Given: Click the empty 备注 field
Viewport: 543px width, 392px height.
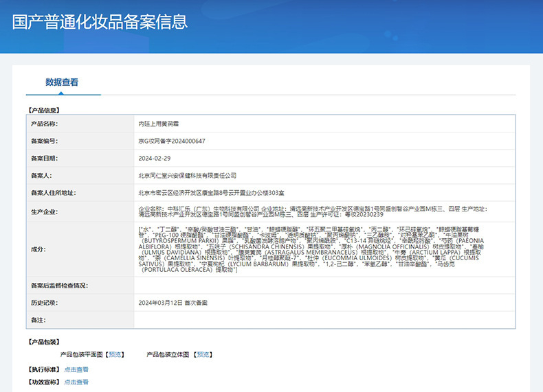Looking at the screenshot, I should click(324, 320).
